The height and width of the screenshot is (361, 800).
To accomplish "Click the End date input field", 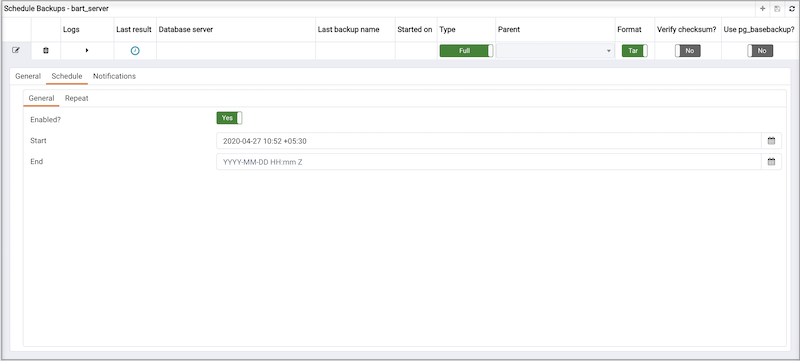I will 489,162.
